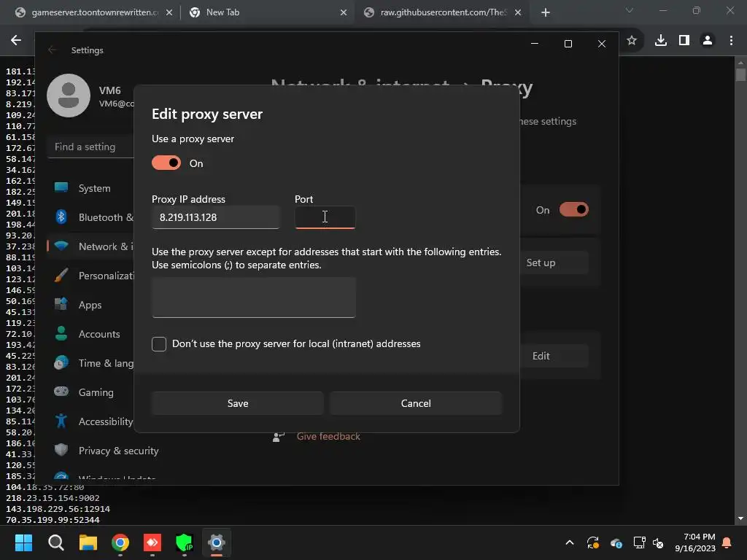Open the notification bell in the taskbar
Image resolution: width=747 pixels, height=560 pixels.
coord(727,542)
